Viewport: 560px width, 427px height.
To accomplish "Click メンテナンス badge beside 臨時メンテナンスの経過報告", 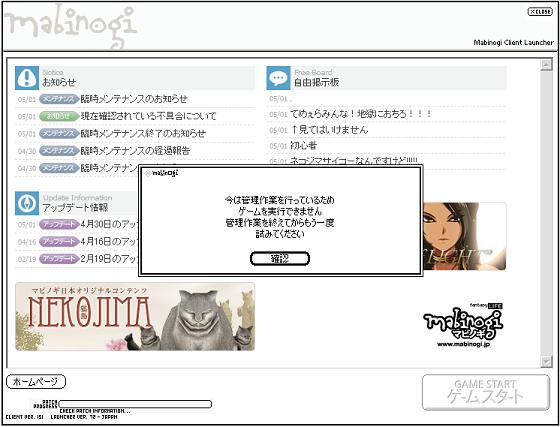I will click(x=59, y=150).
